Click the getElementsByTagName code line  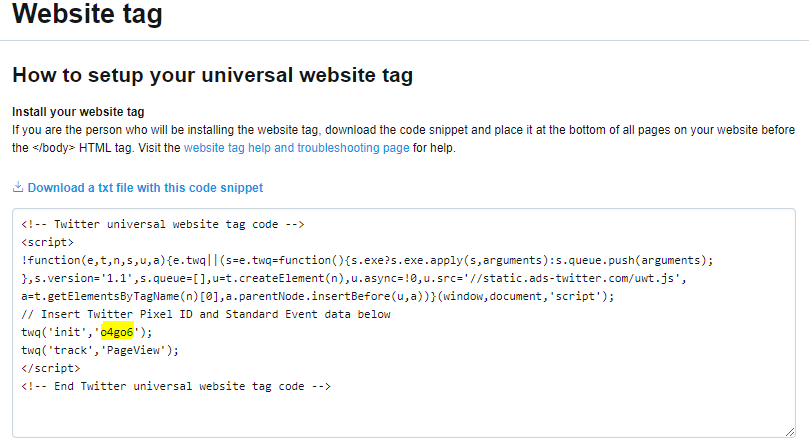[x=318, y=296]
